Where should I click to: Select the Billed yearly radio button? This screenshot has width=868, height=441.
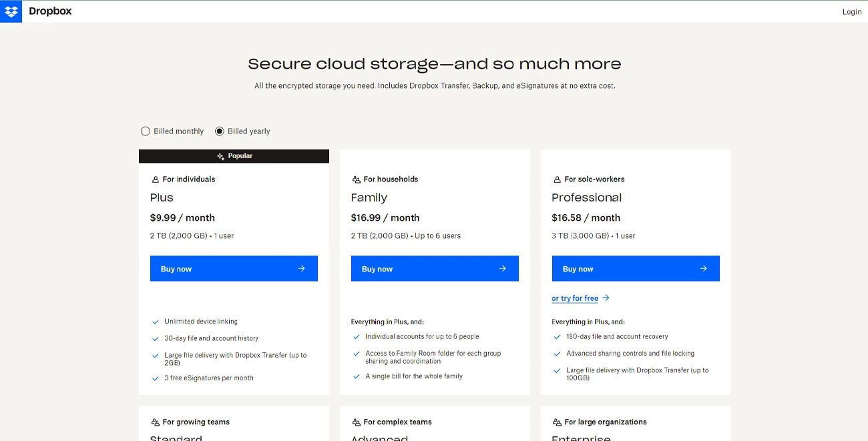220,131
